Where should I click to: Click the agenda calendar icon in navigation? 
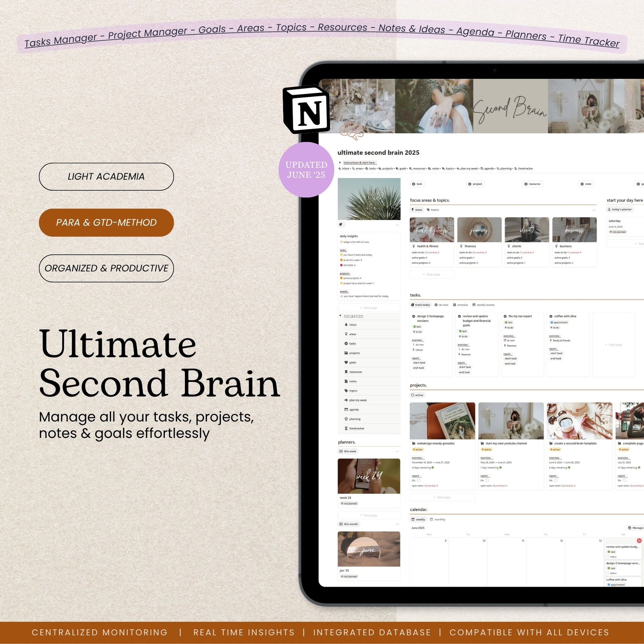click(346, 410)
